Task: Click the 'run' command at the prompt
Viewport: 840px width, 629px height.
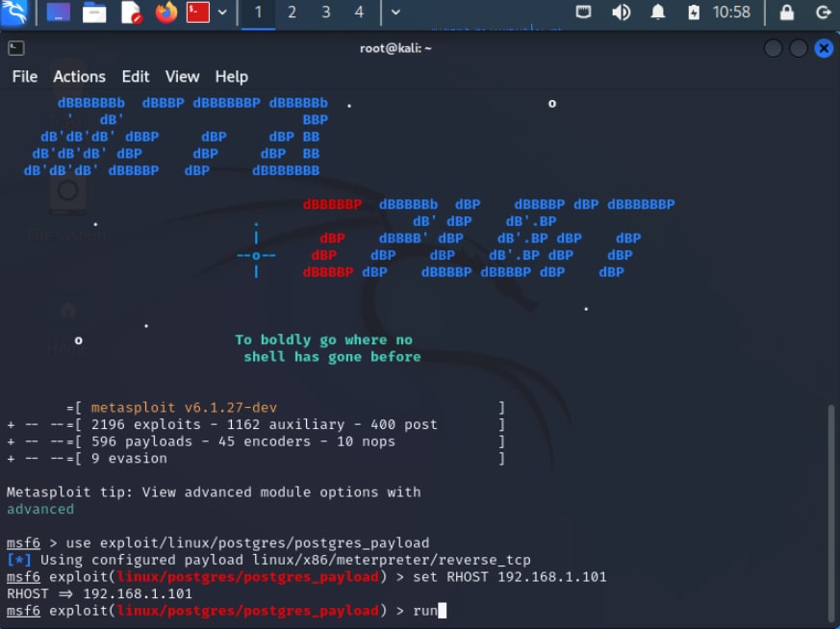Action: 425,611
